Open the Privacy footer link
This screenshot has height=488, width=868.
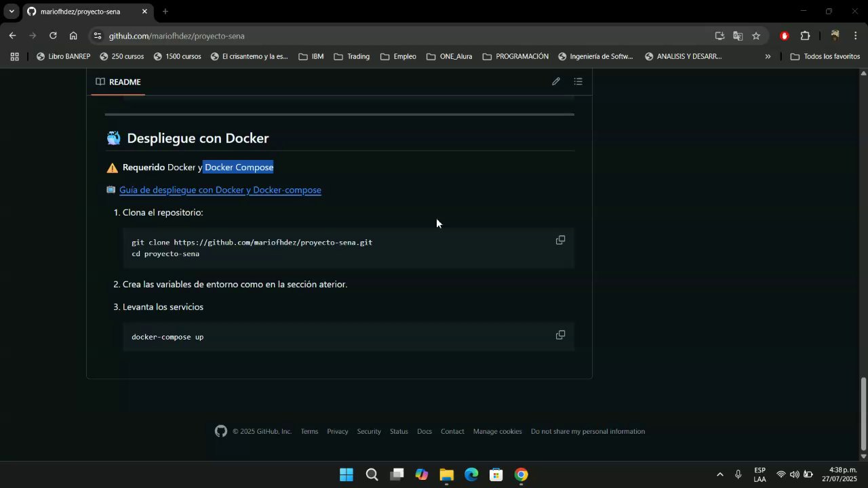pos(337,431)
